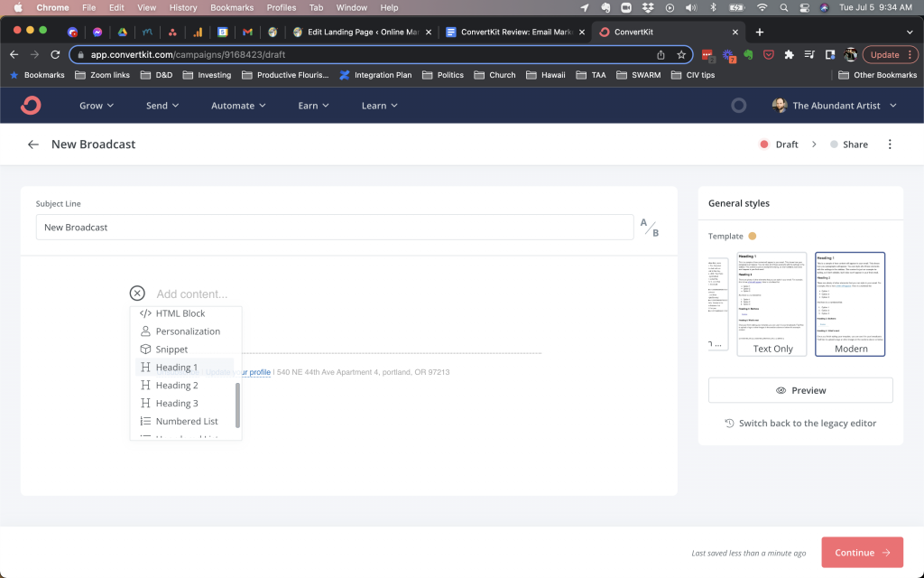Click the Wi-Fi icon in menu bar
Viewport: 924px width, 578px height.
click(x=762, y=7)
